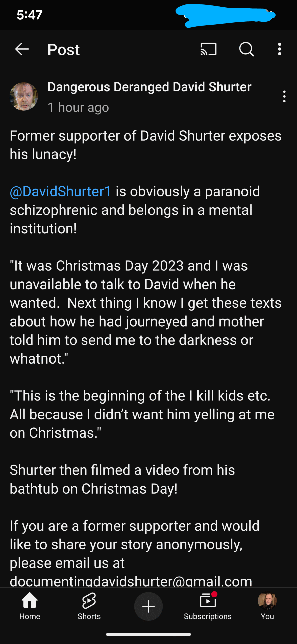Open the search magnifier icon
Screen dimensions: 297x644
pyautogui.click(x=246, y=49)
